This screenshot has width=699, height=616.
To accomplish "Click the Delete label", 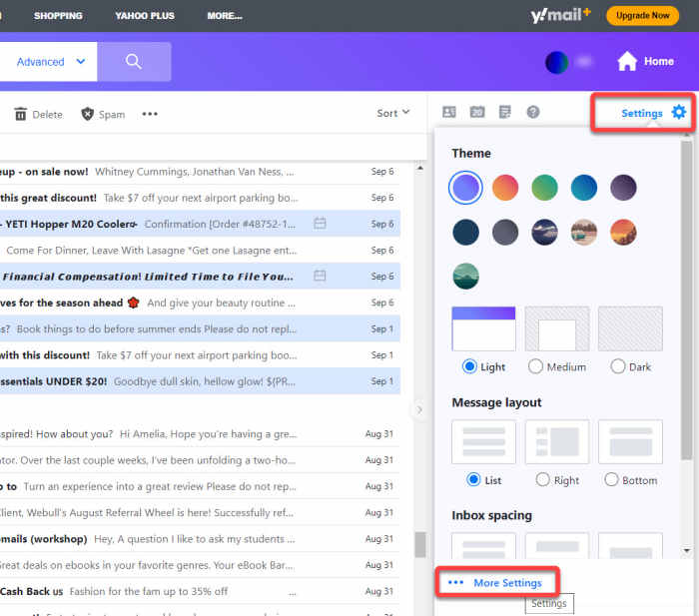I will [47, 115].
